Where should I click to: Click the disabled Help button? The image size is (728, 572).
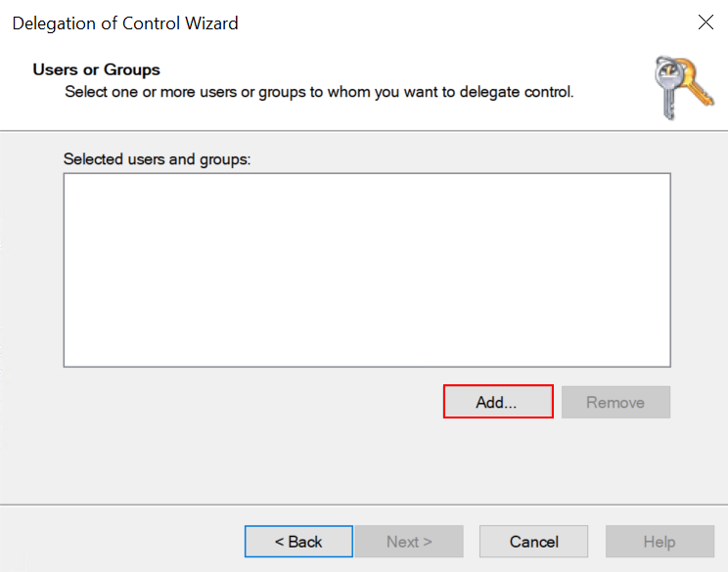(659, 542)
